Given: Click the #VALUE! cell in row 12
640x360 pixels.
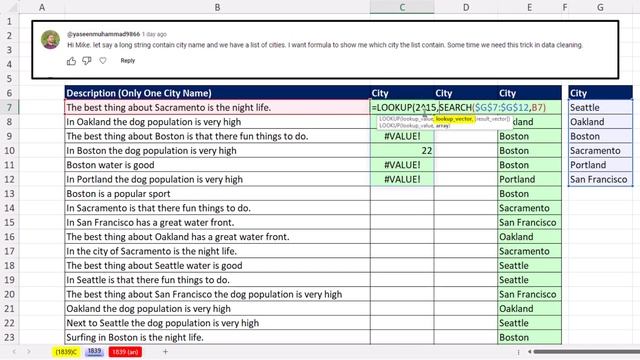Looking at the screenshot, I should pyautogui.click(x=402, y=179).
